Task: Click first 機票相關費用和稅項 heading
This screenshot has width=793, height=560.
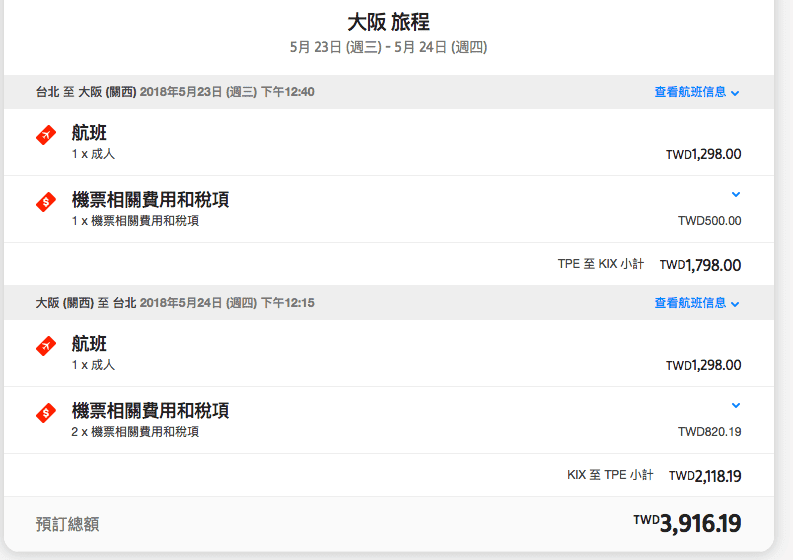Action: (150, 199)
